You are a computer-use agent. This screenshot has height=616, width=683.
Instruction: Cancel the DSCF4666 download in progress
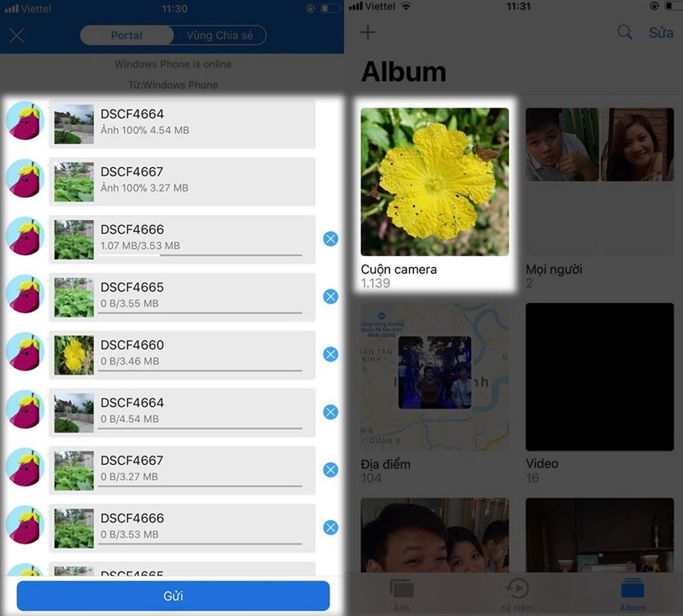(330, 239)
